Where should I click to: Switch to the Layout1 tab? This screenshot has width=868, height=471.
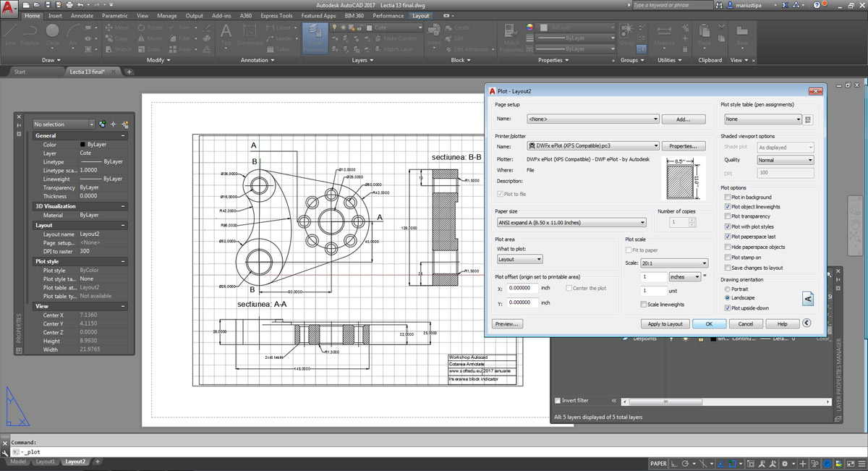tap(45, 462)
